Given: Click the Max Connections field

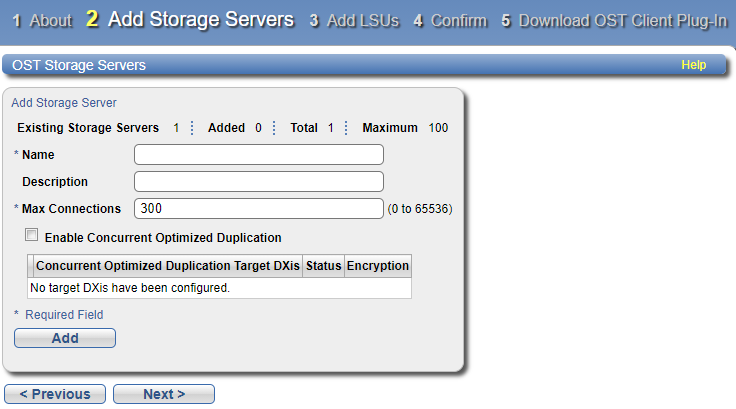Looking at the screenshot, I should pos(259,208).
